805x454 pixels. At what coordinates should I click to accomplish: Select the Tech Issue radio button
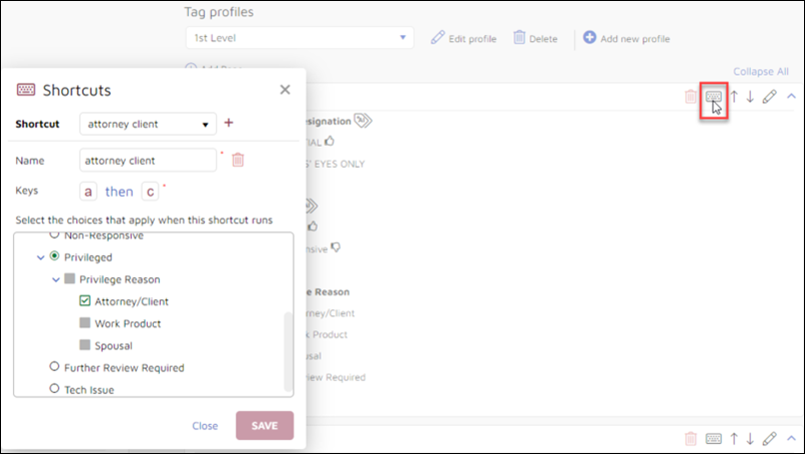(x=54, y=388)
